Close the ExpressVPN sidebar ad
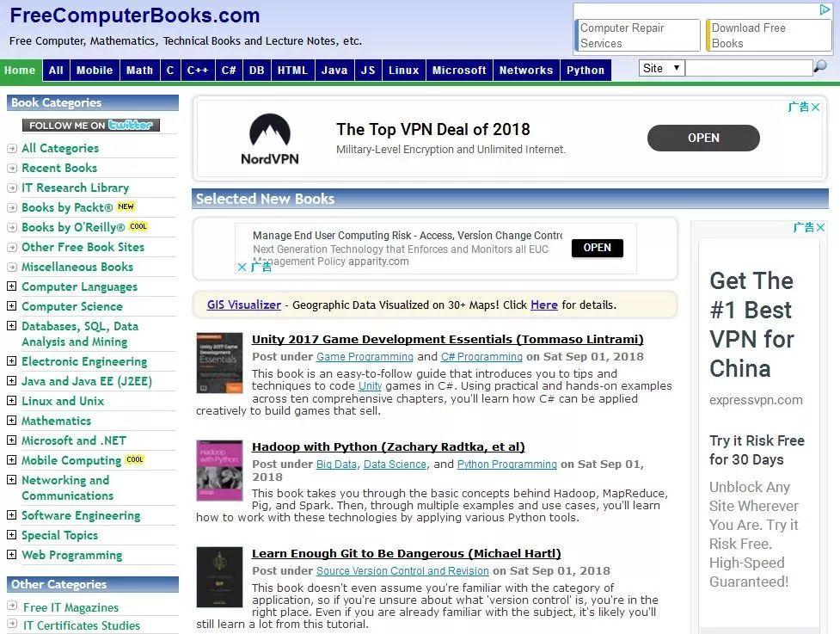Viewport: 840px width, 634px height. click(821, 227)
